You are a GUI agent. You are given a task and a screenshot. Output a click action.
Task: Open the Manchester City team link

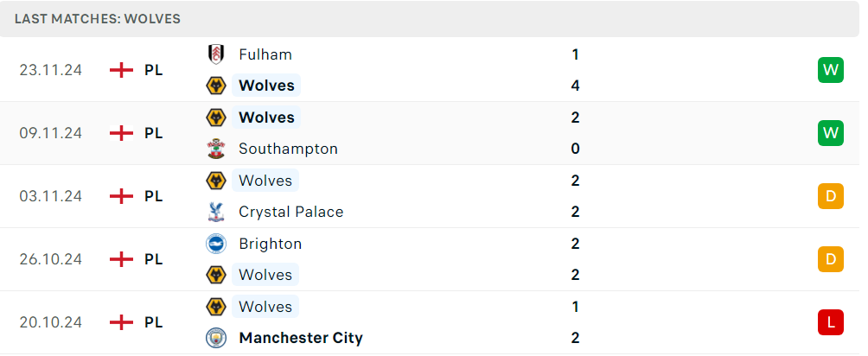tap(300, 338)
